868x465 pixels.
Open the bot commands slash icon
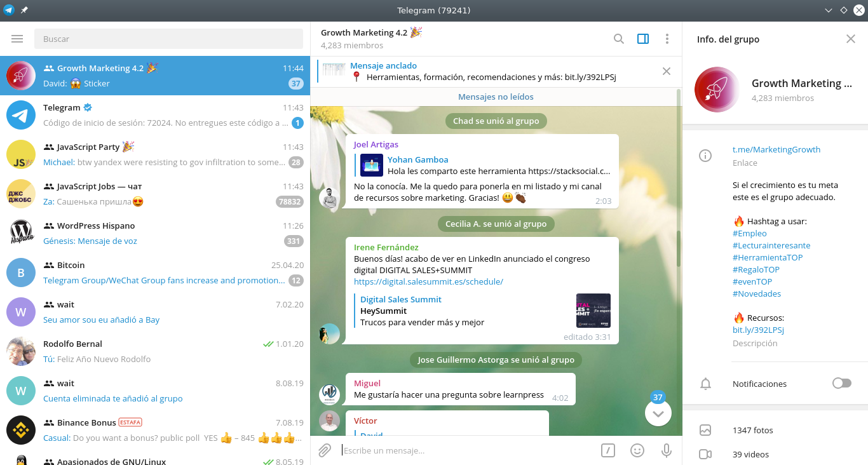(608, 450)
